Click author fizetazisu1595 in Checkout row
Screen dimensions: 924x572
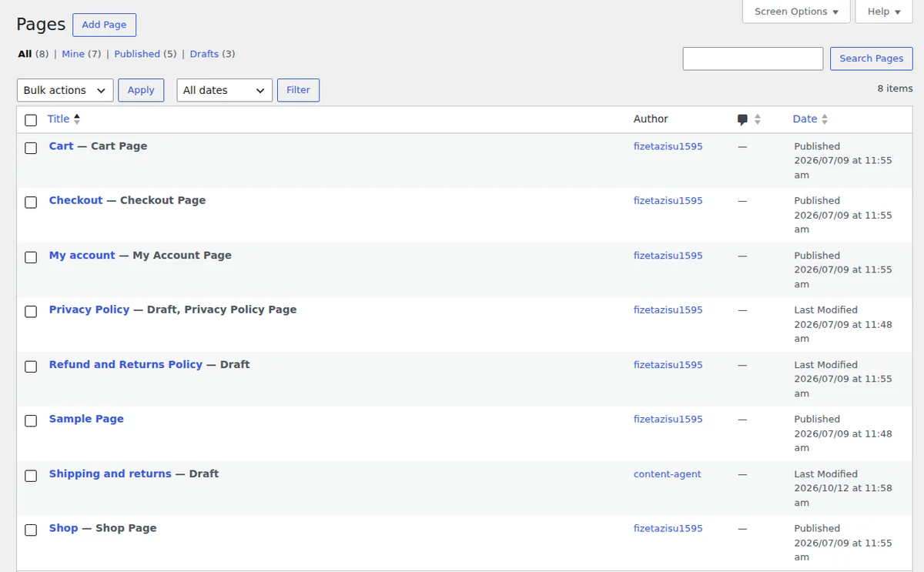click(x=668, y=201)
